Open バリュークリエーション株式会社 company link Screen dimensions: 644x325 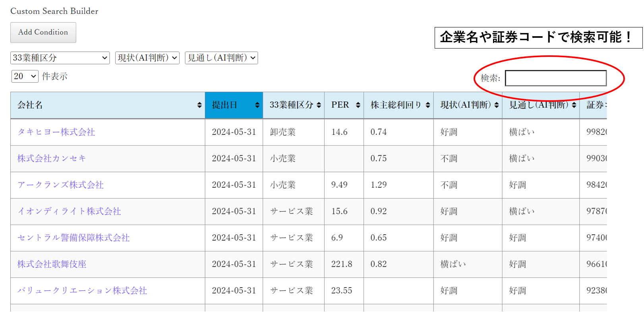pyautogui.click(x=82, y=291)
